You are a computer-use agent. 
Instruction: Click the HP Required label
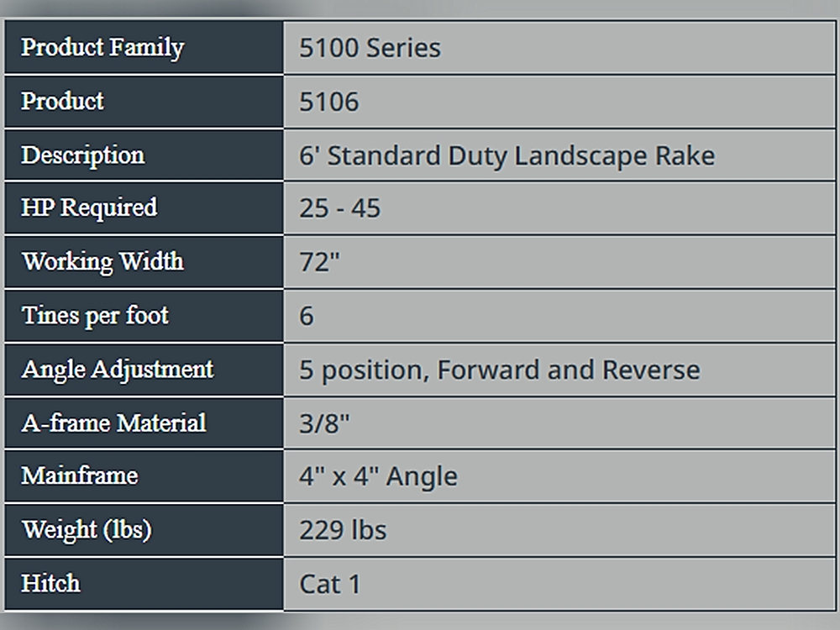coord(89,207)
